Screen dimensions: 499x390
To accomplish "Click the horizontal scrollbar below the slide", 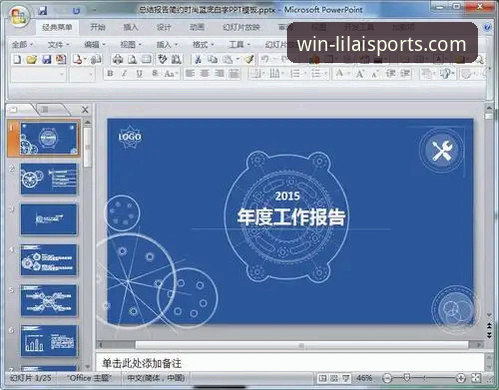I will (289, 345).
